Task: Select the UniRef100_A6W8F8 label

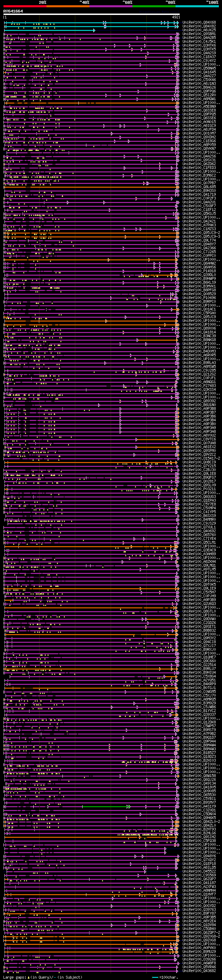Action: (x=199, y=963)
